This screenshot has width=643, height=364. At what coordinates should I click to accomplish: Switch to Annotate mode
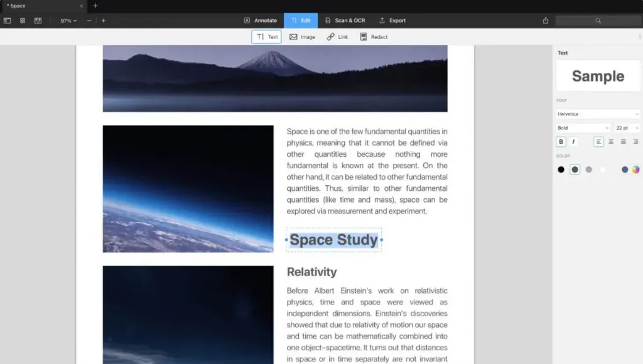tap(261, 21)
